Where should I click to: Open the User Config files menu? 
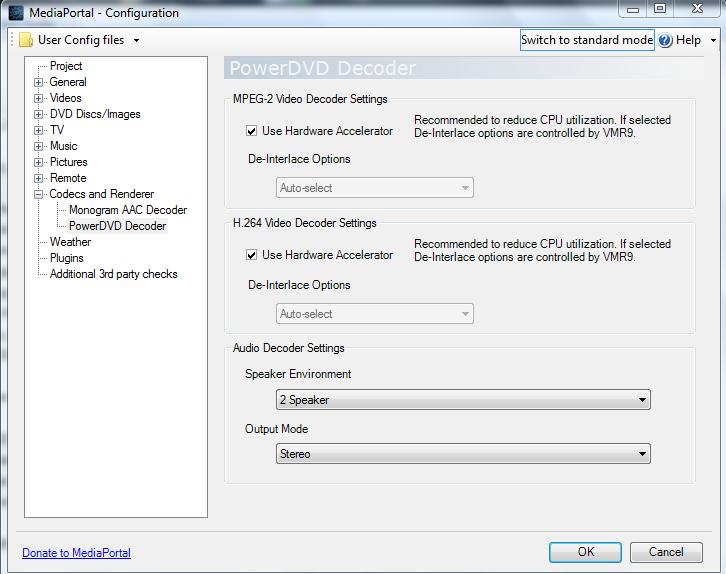(81, 40)
